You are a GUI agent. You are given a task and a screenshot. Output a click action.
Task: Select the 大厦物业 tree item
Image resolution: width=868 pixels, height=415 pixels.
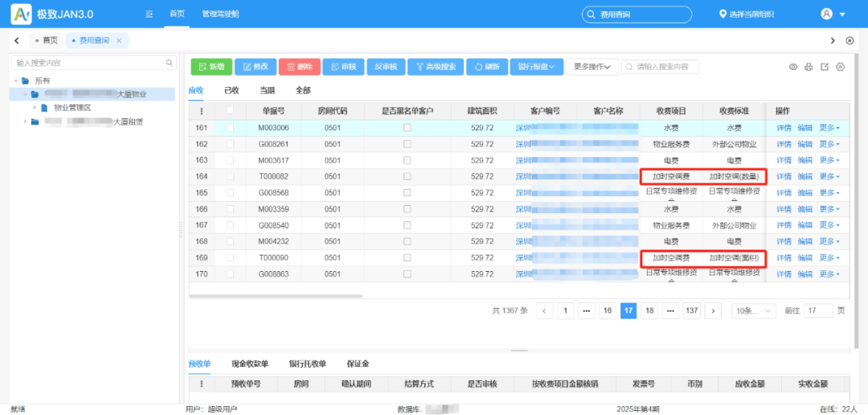[93, 94]
